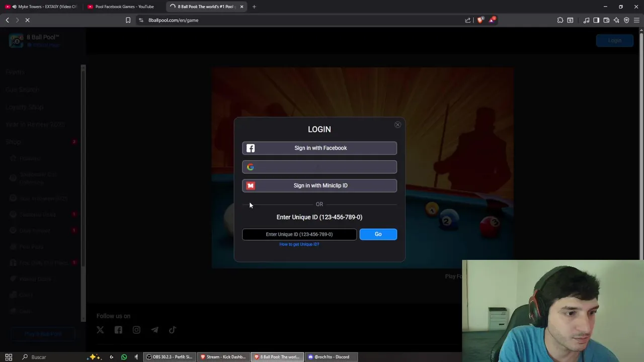
Task: Open the Events sidebar item
Action: coord(15,72)
